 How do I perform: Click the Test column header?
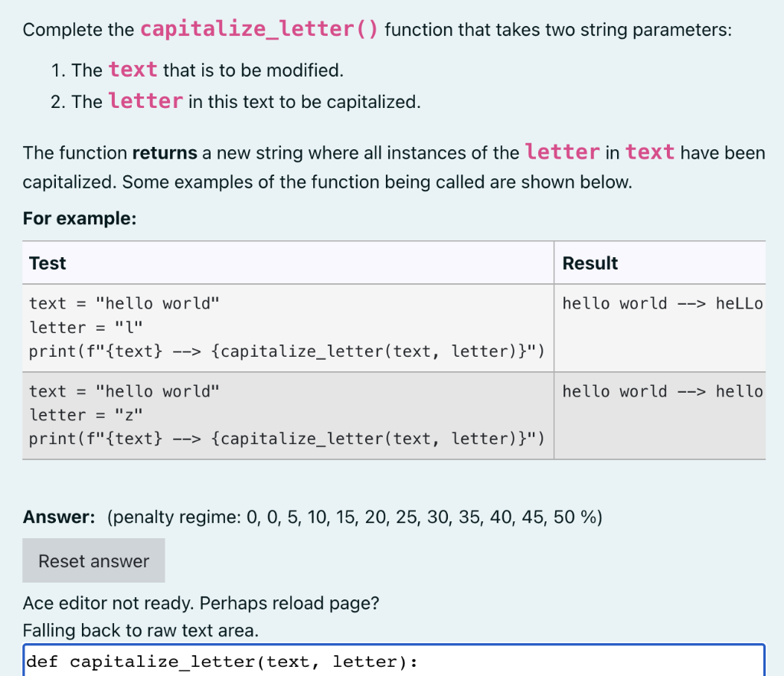point(47,263)
